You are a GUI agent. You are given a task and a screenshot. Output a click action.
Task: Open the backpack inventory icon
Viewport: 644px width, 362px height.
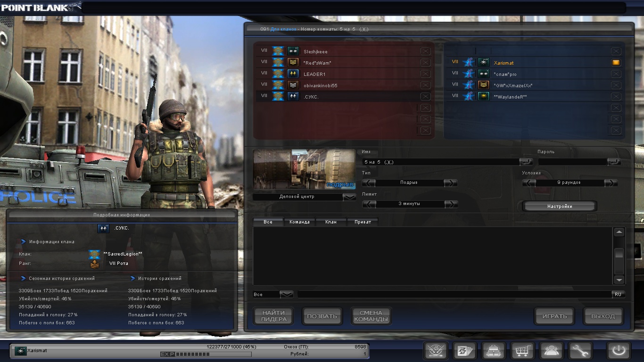(493, 351)
